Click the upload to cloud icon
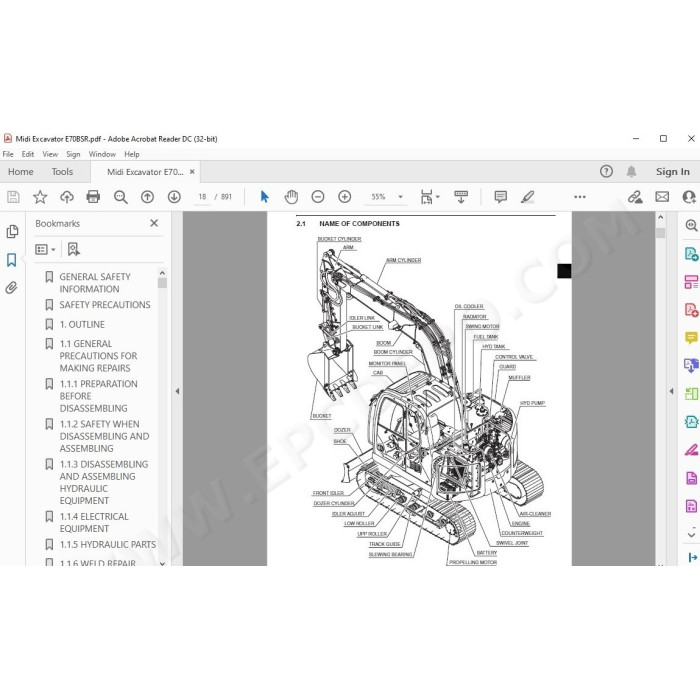This screenshot has width=700, height=700. pos(67,197)
